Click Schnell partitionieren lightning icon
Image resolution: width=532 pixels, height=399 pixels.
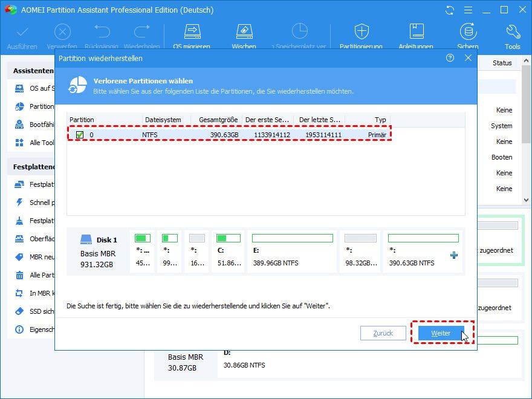pyautogui.click(x=19, y=202)
